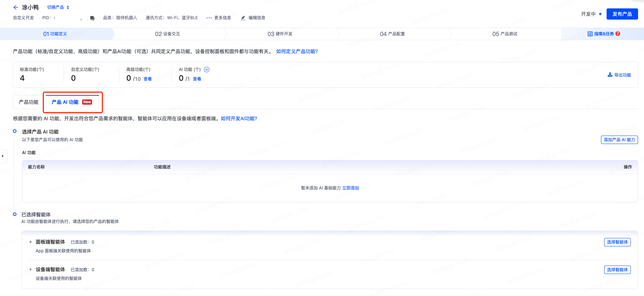This screenshot has height=296, width=644.
Task: Click the 导出功能 download icon
Action: pyautogui.click(x=610, y=75)
